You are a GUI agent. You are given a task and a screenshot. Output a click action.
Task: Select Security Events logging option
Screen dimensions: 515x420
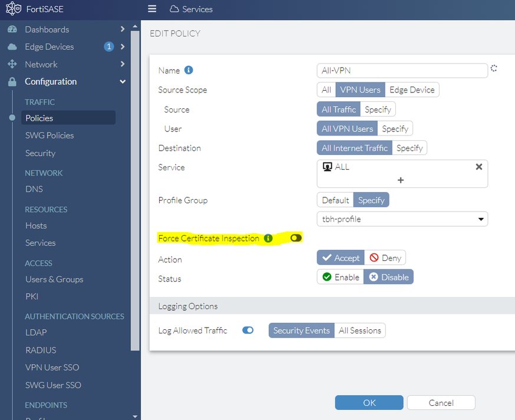[302, 330]
